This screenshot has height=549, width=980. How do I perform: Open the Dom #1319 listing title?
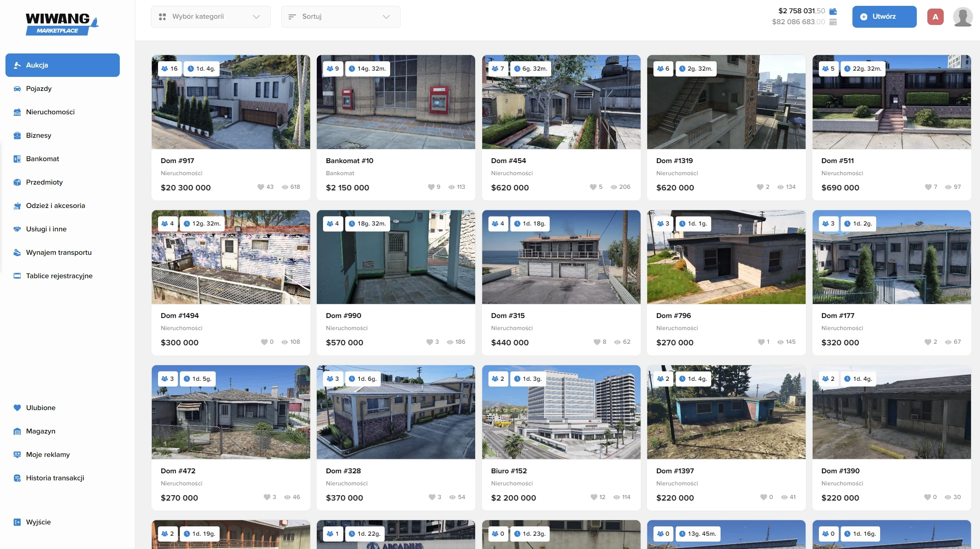pos(674,160)
